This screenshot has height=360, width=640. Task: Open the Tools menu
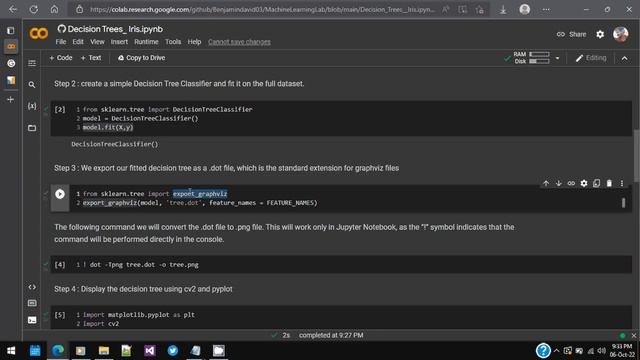pos(173,42)
